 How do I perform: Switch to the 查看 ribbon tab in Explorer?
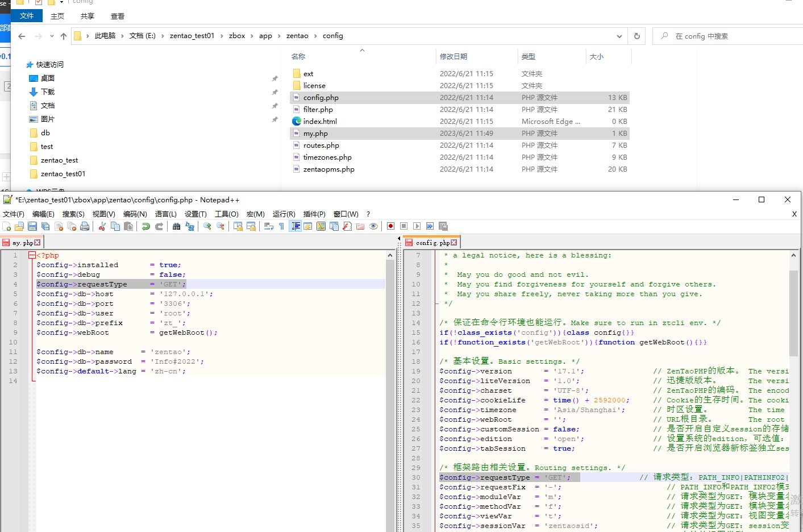click(118, 16)
